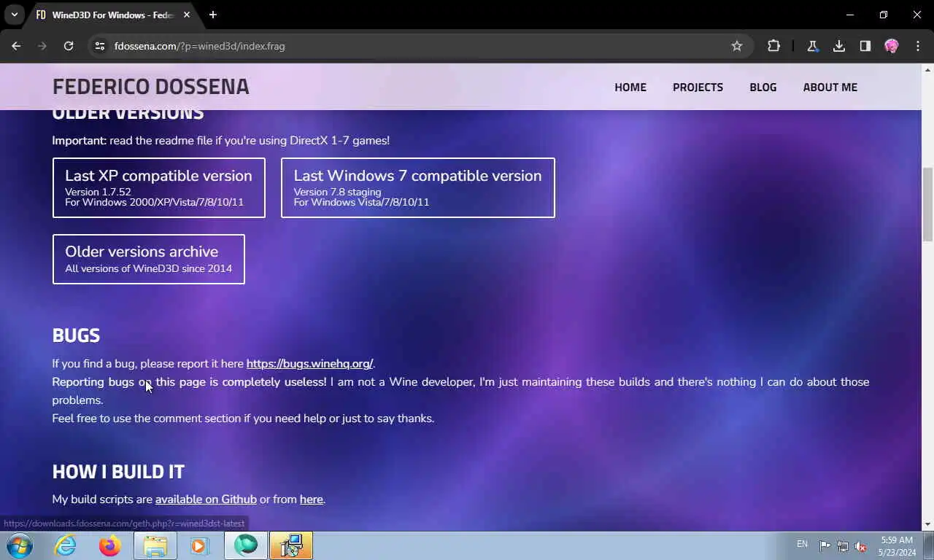View site information icon in address bar
Image resolution: width=934 pixels, height=560 pixels.
pos(101,46)
